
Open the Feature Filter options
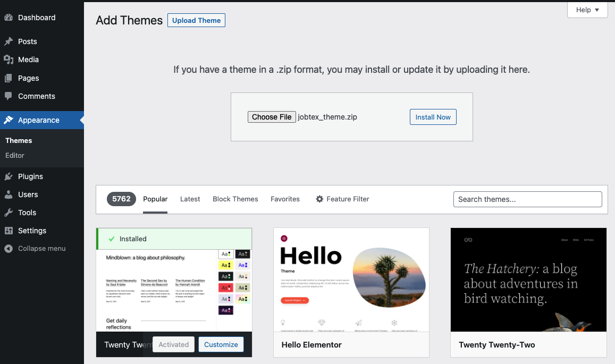342,199
